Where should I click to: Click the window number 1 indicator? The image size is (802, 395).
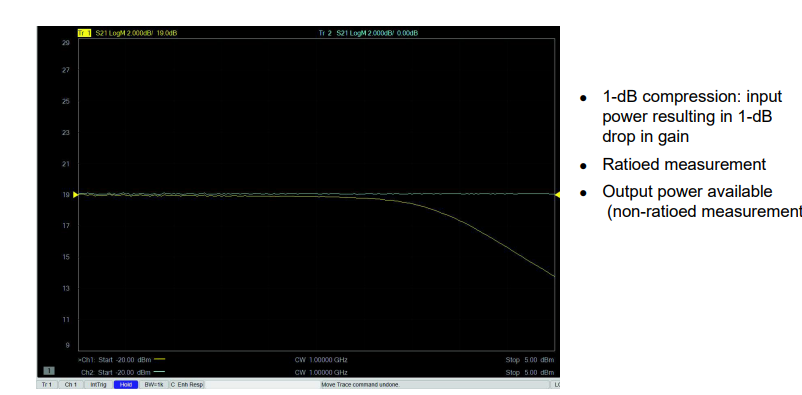click(x=49, y=370)
